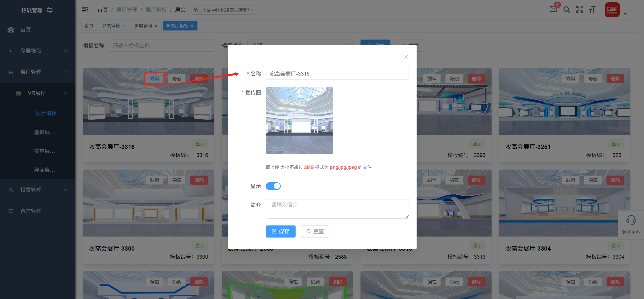The image size is (644, 299).
Task: Click the sidebar collapse hamburger icon
Action: click(x=85, y=10)
